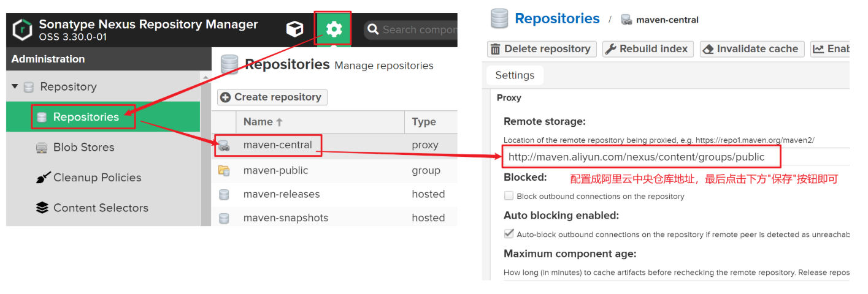This screenshot has height=294, width=868.
Task: Click the Rebuild index button
Action: click(648, 49)
